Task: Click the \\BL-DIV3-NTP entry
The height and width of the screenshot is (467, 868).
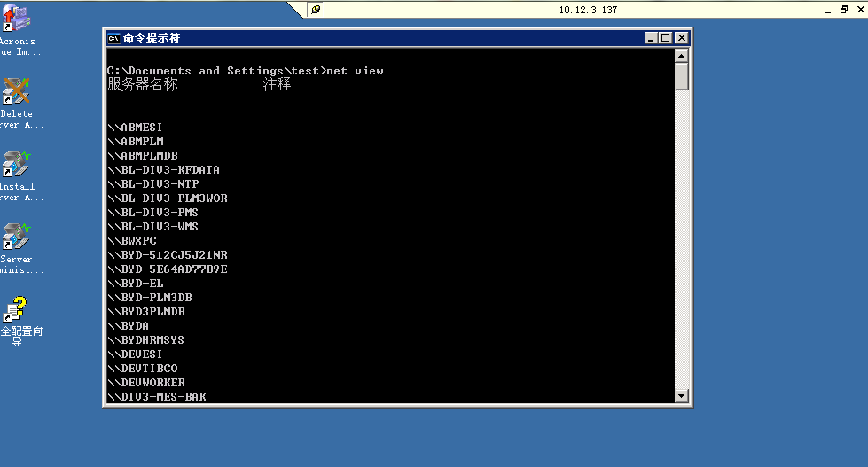Action: point(152,184)
